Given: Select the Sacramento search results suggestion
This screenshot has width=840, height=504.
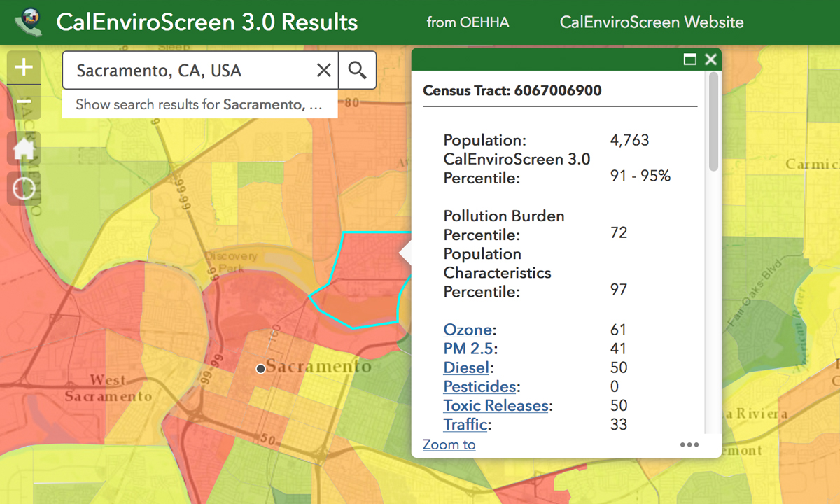Looking at the screenshot, I should [x=199, y=104].
